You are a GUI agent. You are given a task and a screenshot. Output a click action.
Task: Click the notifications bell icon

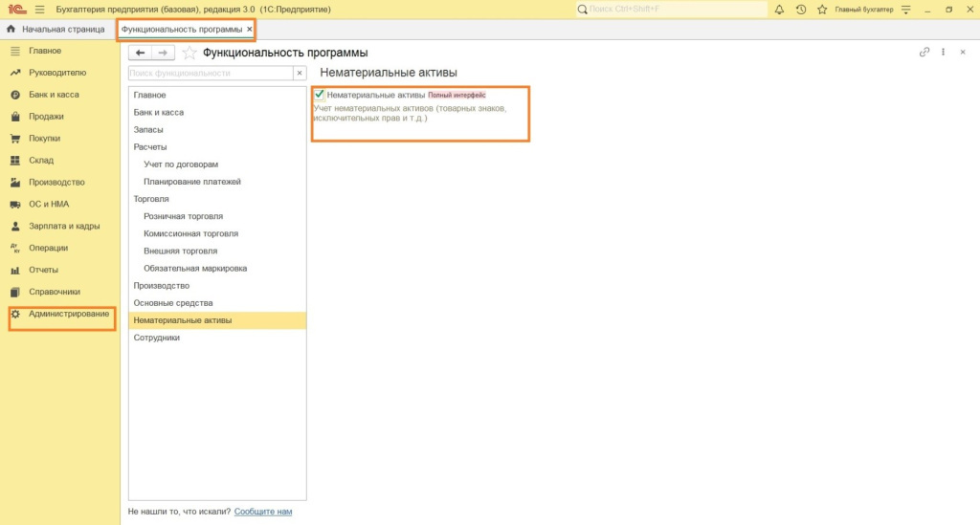(779, 10)
